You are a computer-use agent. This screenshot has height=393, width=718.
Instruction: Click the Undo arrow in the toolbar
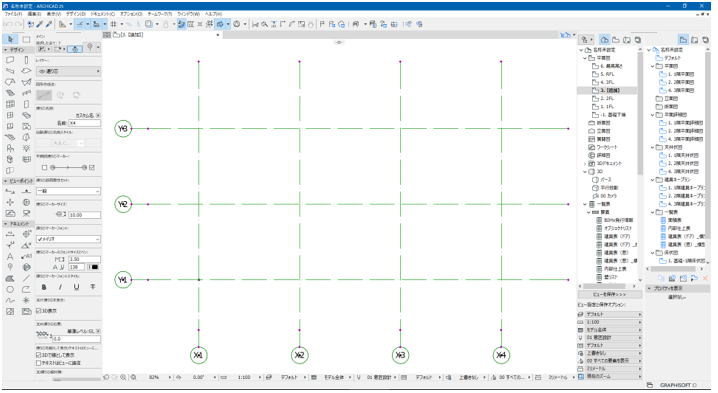(x=8, y=24)
